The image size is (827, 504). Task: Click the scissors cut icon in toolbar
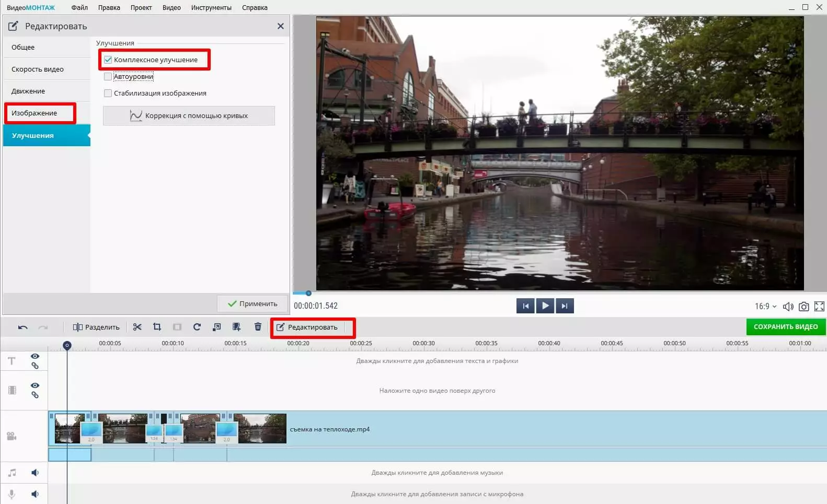137,327
